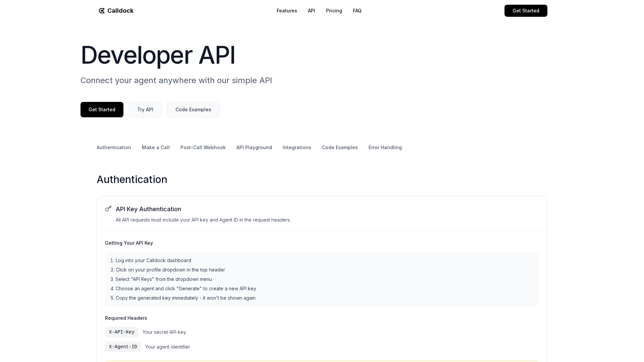Click the key icon beside API Key Authentication
The image size is (644, 362).
click(x=108, y=208)
